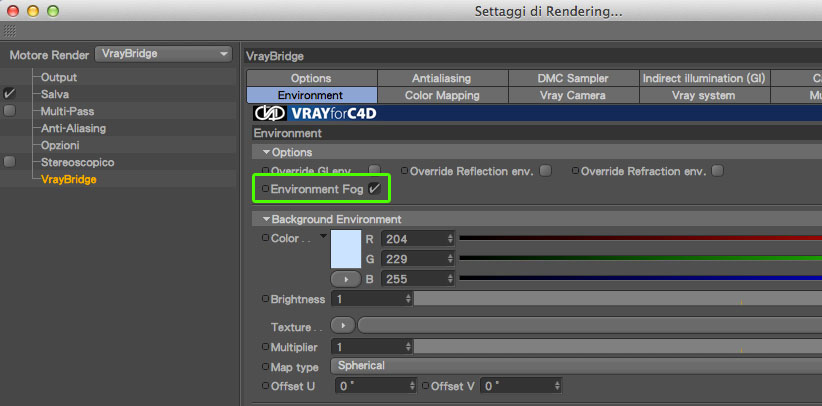Expand the color mode triangle next to Color
This screenshot has height=406, width=822.
click(x=323, y=236)
